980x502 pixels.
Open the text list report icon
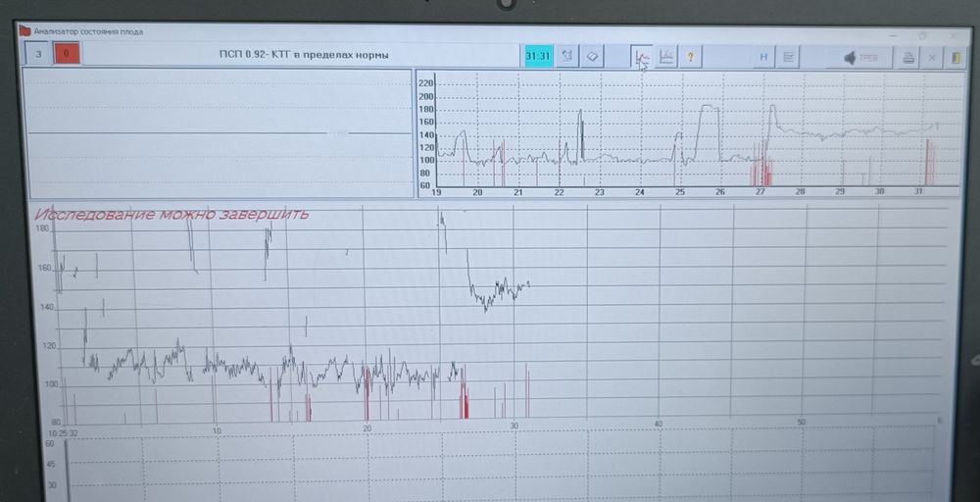[788, 58]
